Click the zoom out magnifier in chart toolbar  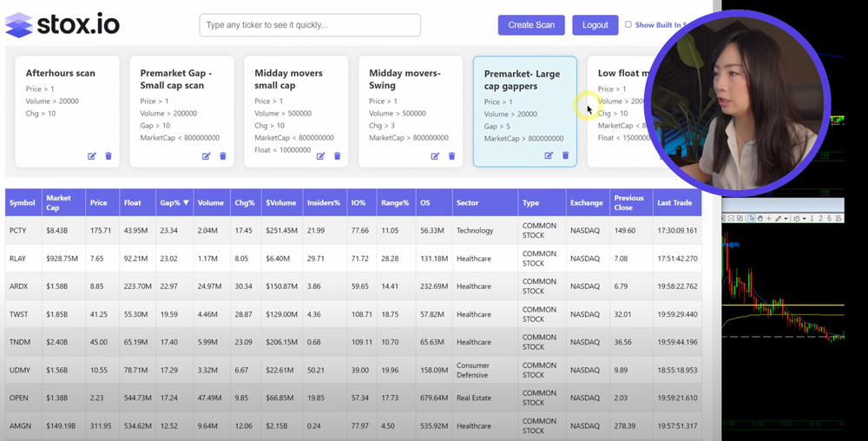pos(731,219)
